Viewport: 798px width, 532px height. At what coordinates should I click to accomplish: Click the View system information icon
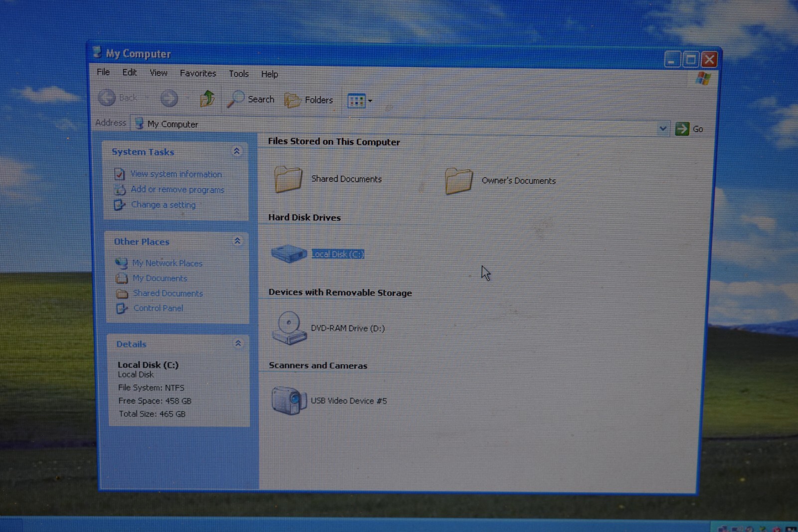120,174
